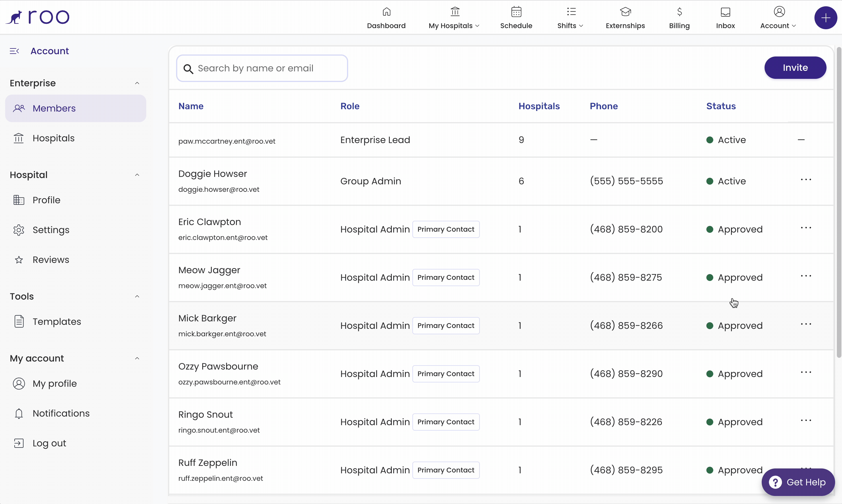Click the Schedule calendar icon
Image resolution: width=842 pixels, height=504 pixels.
[x=516, y=12]
